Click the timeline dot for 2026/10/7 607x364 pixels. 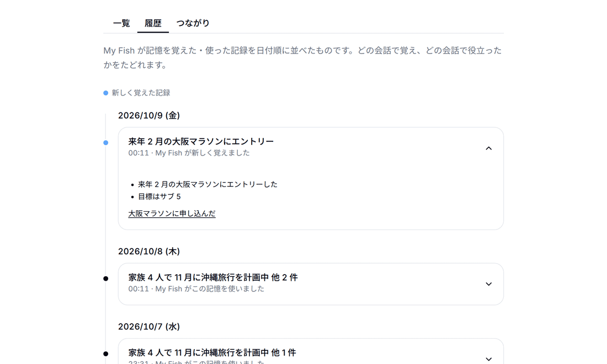tap(106, 354)
